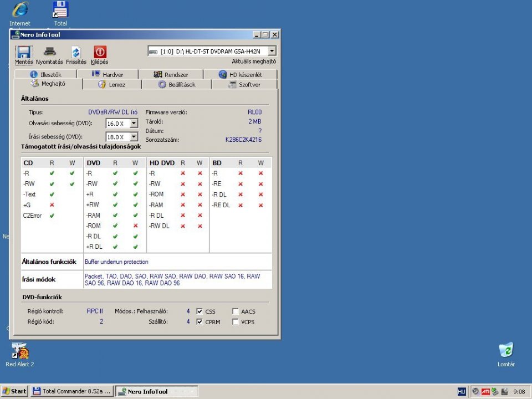The image size is (532, 399).
Task: Close the Nero InfoTool window
Action: point(275,34)
